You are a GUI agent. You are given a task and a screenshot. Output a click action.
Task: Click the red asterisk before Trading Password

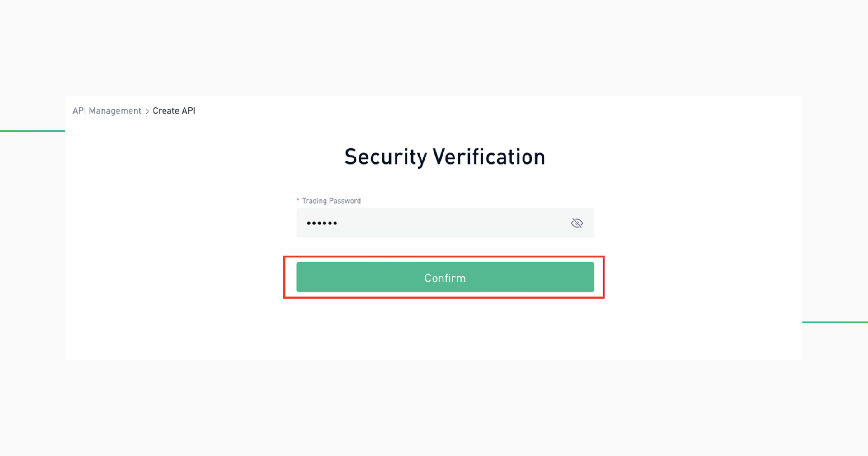[297, 200]
